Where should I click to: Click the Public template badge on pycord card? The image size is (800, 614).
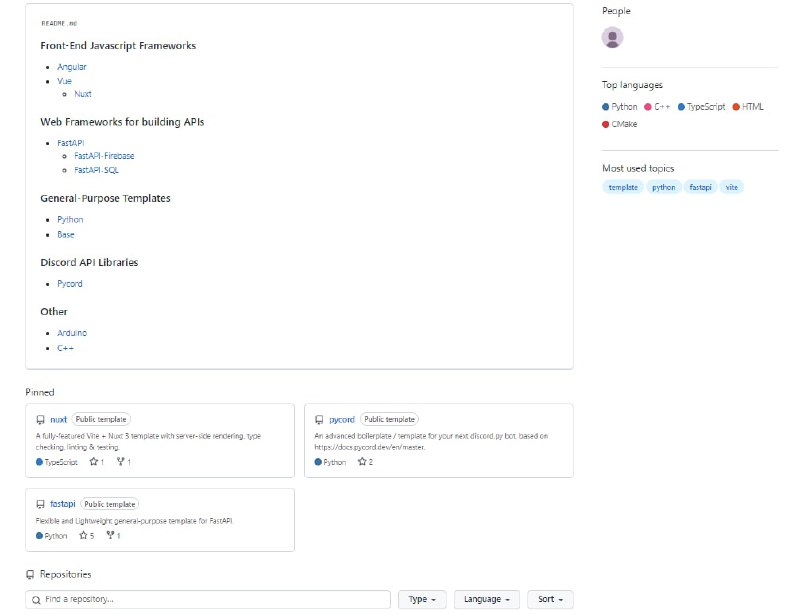point(389,419)
